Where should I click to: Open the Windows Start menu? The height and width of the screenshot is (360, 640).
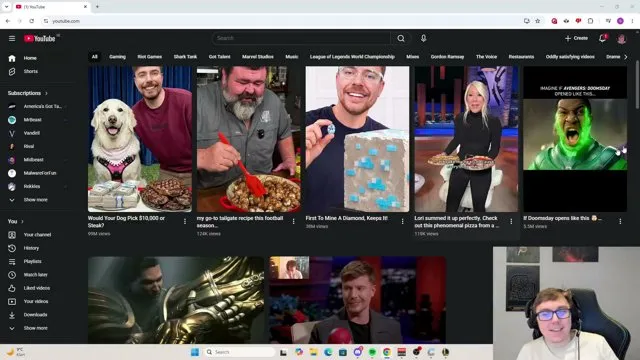[x=195, y=352]
